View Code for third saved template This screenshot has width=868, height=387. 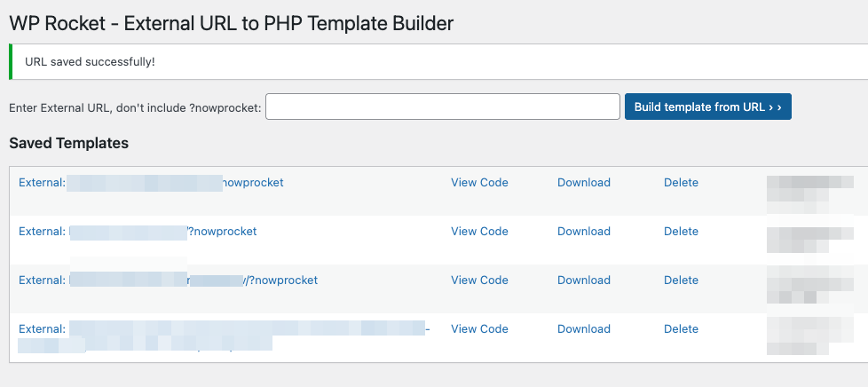coord(479,280)
